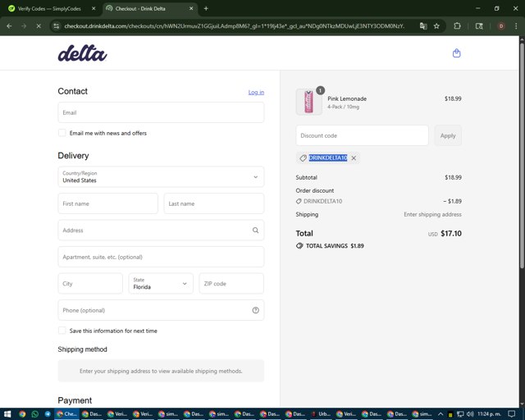
Task: Open the browser extensions icon
Action: (x=457, y=25)
